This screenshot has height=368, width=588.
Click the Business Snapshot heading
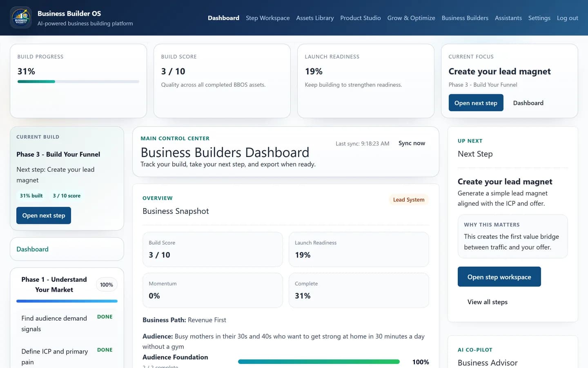(x=176, y=211)
